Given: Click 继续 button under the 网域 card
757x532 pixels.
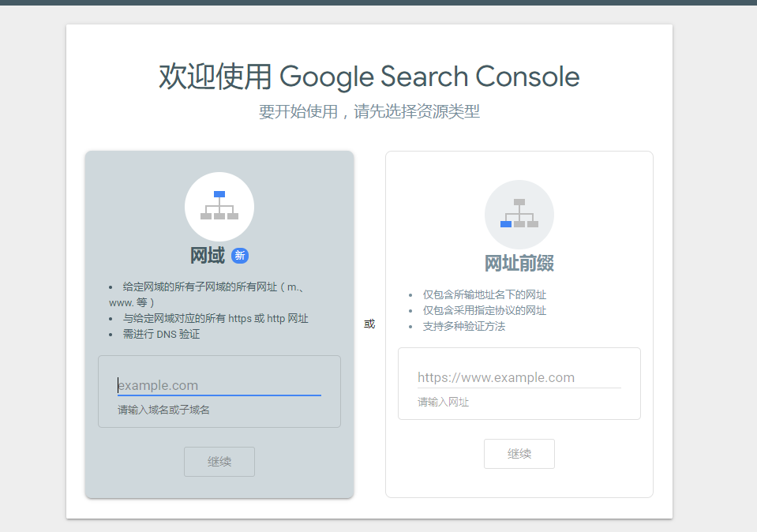Looking at the screenshot, I should [x=219, y=462].
